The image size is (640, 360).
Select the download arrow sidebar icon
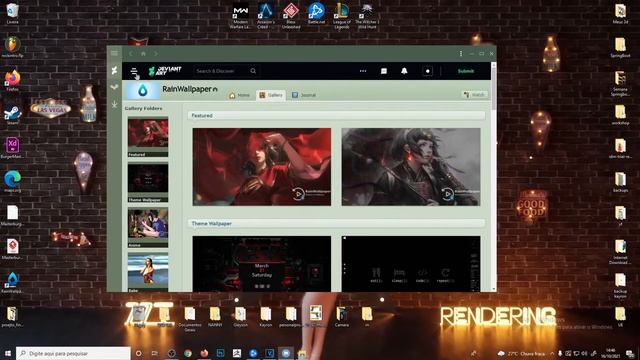coord(115,104)
